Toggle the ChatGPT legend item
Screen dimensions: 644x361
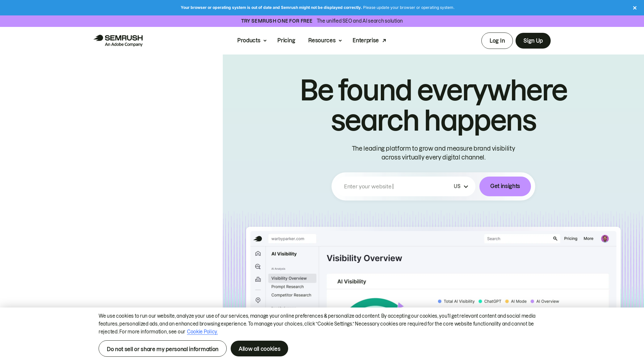(490, 301)
